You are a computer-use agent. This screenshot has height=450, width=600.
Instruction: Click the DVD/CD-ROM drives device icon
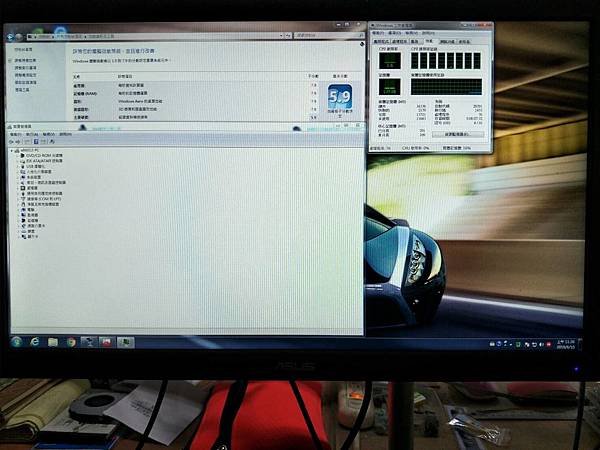[23, 155]
